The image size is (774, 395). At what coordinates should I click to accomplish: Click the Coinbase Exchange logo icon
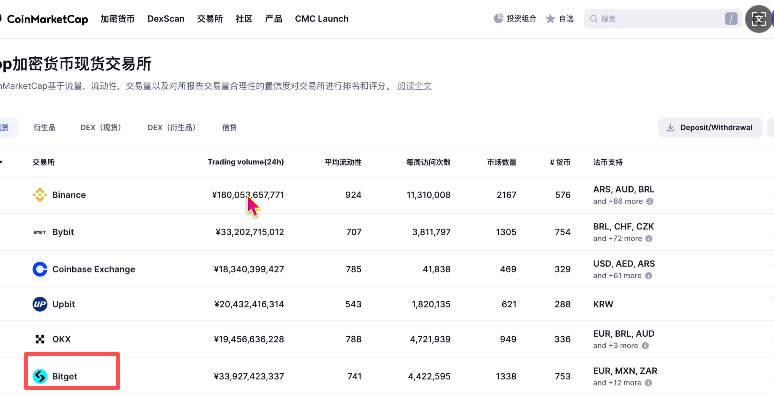point(39,269)
